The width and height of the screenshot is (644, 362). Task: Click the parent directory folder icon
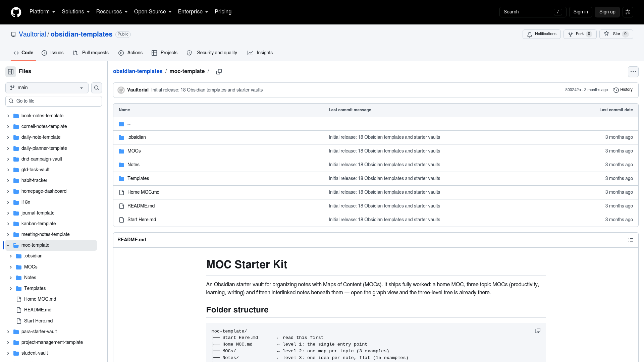tap(121, 124)
